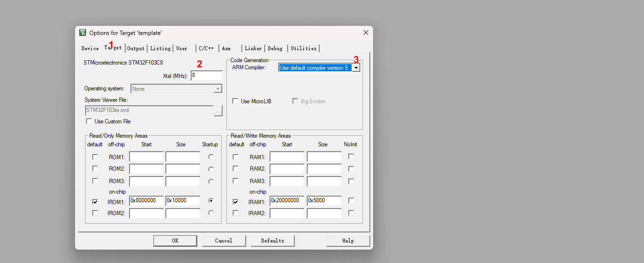Image resolution: width=644 pixels, height=263 pixels.
Task: Enable NoInit for IRAM1
Action: 351,201
